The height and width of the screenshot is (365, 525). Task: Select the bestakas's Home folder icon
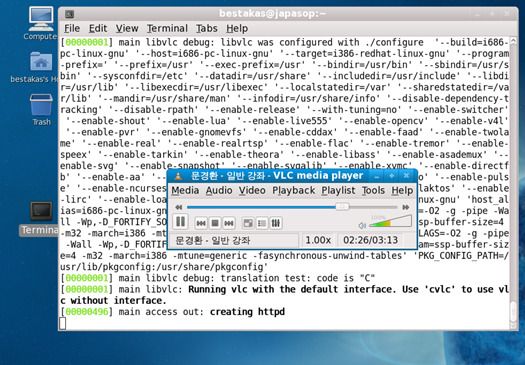(41, 67)
